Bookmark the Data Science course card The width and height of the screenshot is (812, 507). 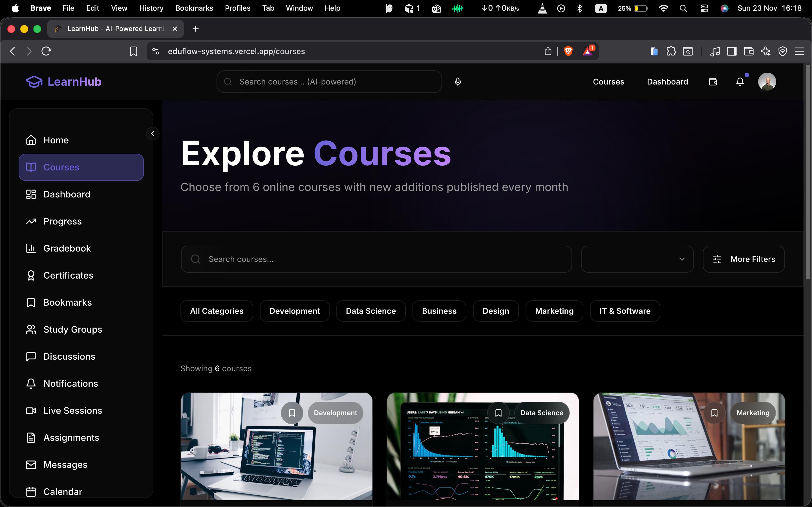tap(498, 413)
